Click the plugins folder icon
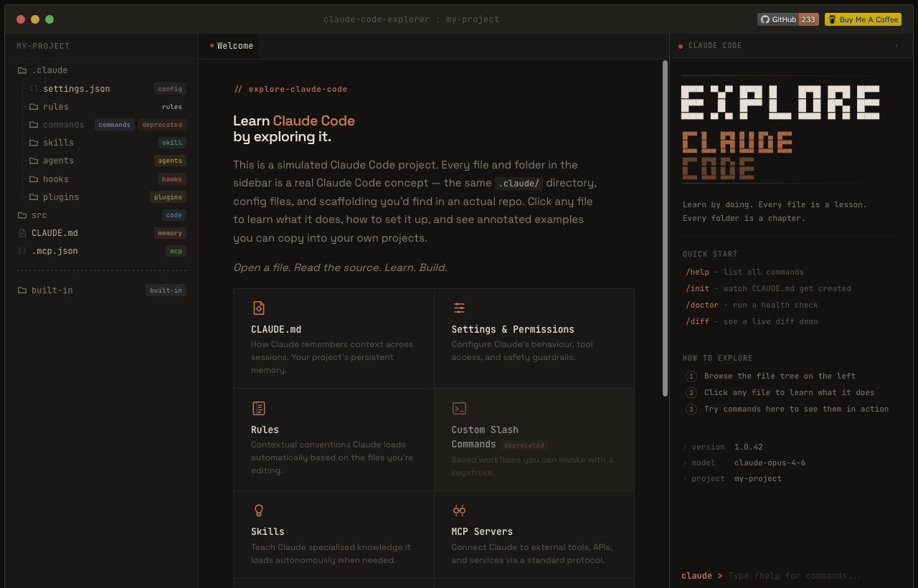This screenshot has height=588, width=918. pos(34,197)
